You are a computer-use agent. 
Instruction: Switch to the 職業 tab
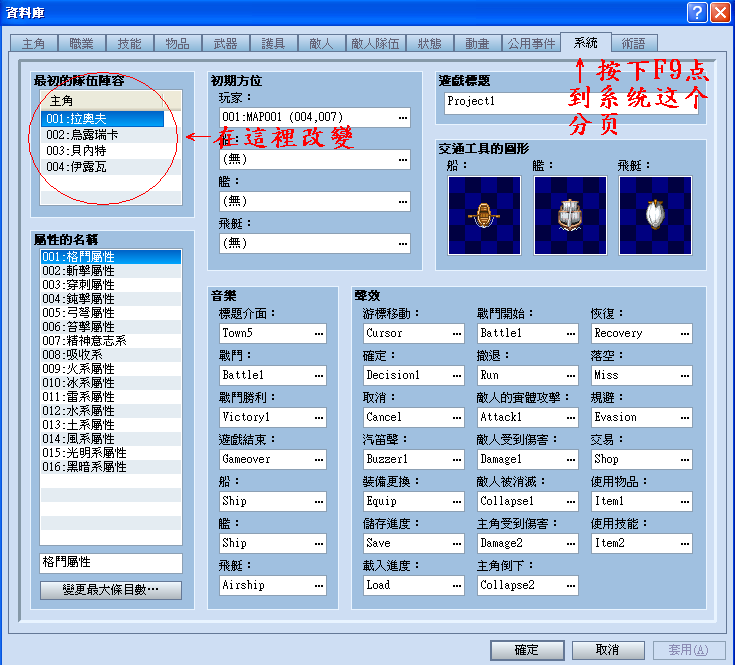[82, 44]
